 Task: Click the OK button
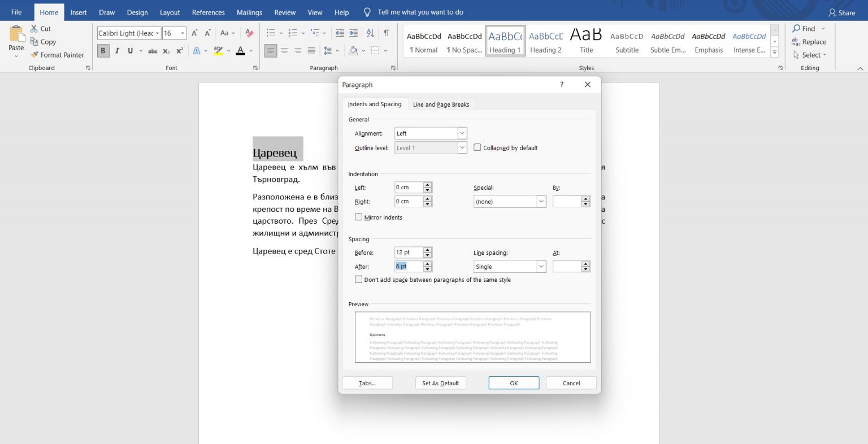pos(514,383)
